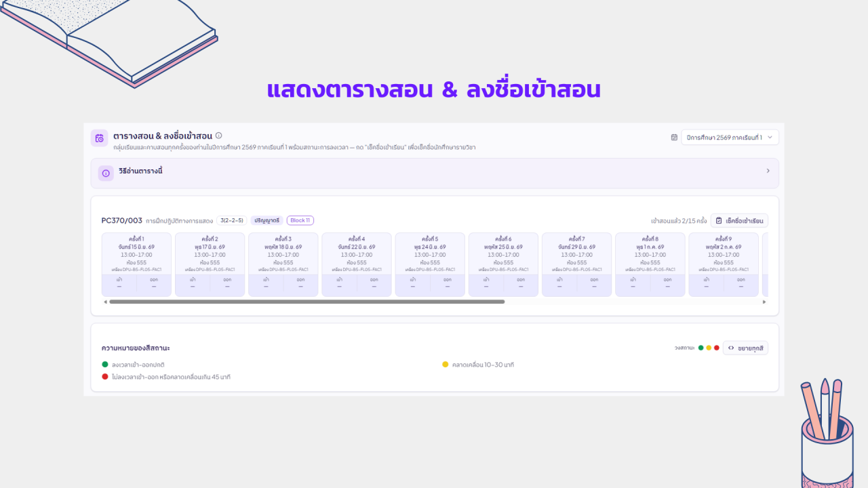Click the scrollbar right arrow under sessions
The width and height of the screenshot is (868, 488).
click(764, 302)
